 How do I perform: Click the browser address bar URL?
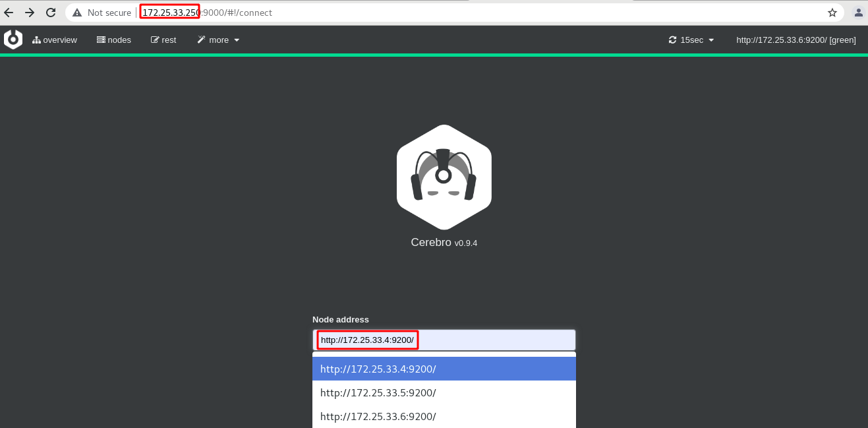[x=207, y=13]
